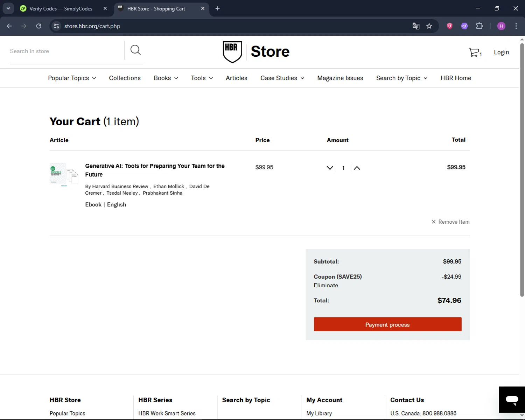Open the Case Studies dropdown
The height and width of the screenshot is (420, 525).
[282, 78]
